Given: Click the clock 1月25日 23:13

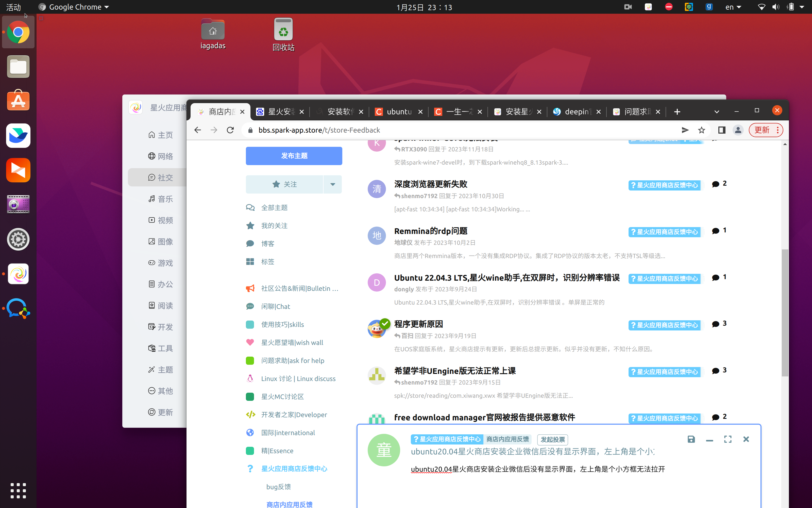Looking at the screenshot, I should click(x=424, y=7).
